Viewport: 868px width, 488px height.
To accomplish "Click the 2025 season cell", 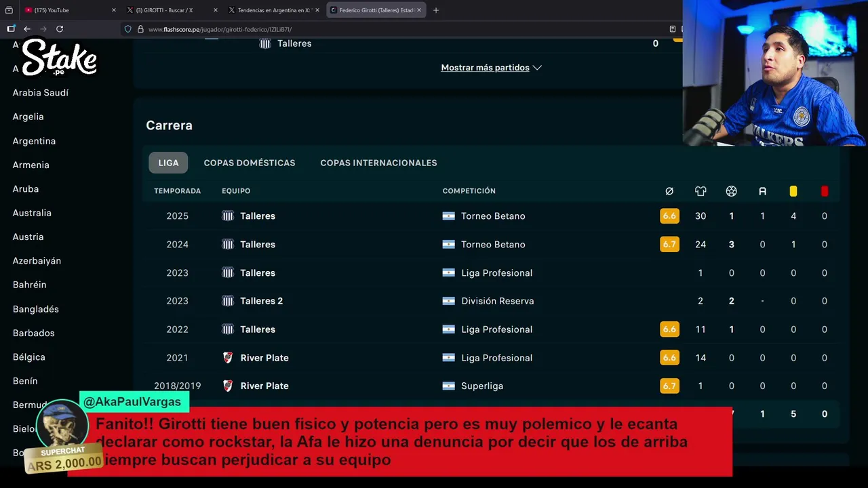I will pos(178,216).
